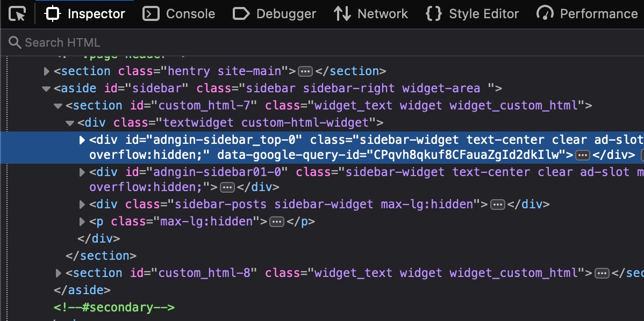Expand the hentry site-main section node

(47, 71)
